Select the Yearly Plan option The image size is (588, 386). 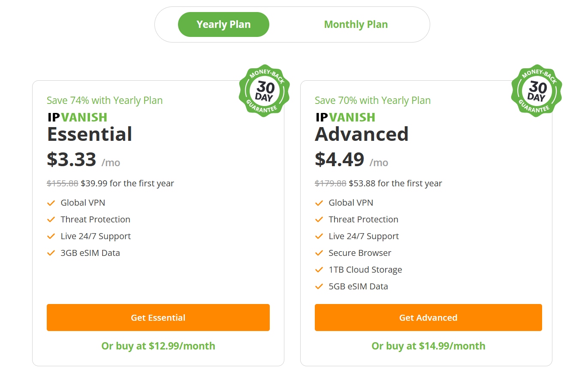pyautogui.click(x=223, y=24)
